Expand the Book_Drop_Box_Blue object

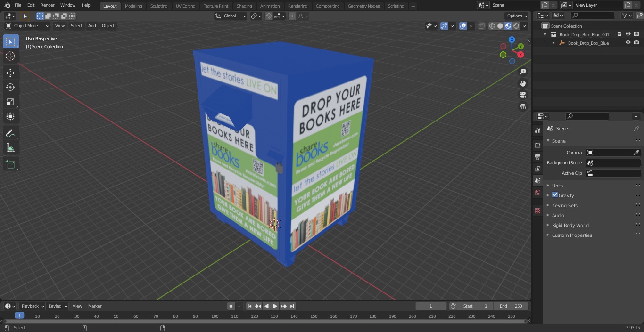pos(553,43)
